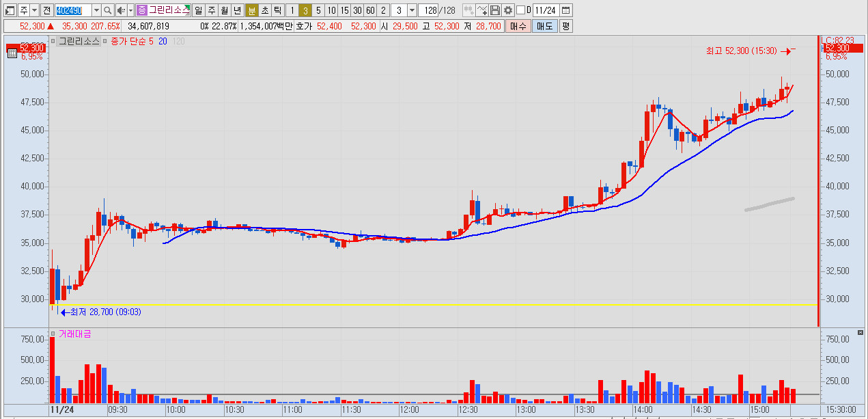Click the 평 button
The height and width of the screenshot is (419, 868).
coord(566,26)
